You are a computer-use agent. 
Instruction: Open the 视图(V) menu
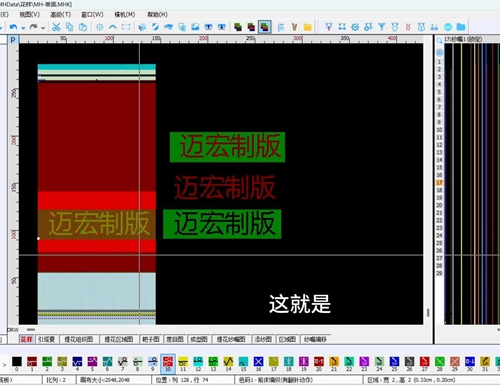click(x=30, y=15)
